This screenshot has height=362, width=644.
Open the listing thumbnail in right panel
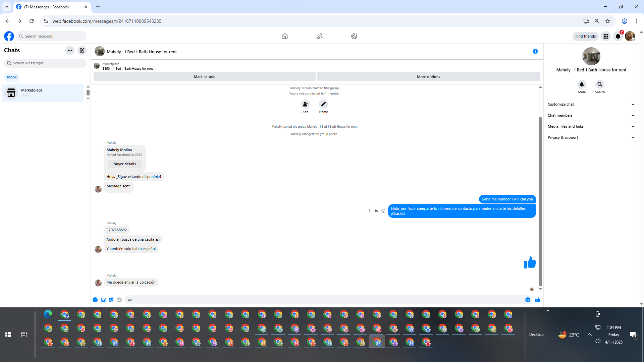(x=591, y=56)
